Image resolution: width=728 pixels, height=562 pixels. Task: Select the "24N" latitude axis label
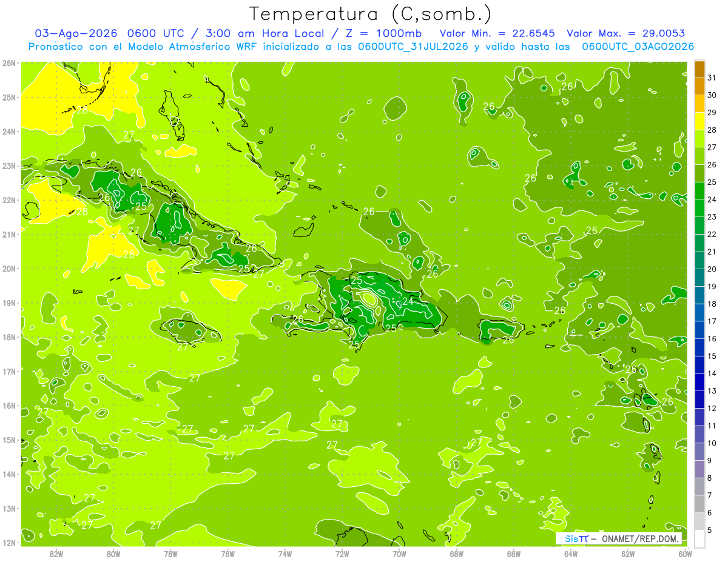coord(9,132)
